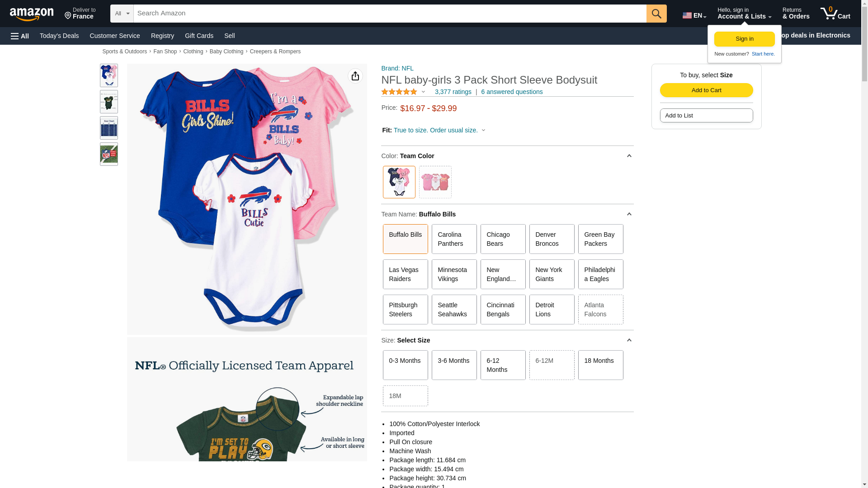
Task: Click the star rating icons
Action: 399,92
